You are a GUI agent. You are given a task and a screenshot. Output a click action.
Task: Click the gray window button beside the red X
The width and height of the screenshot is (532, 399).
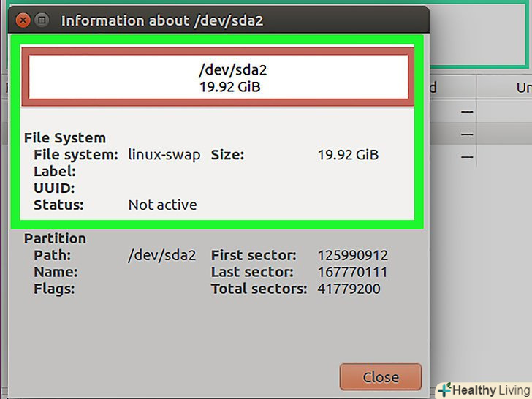point(42,20)
